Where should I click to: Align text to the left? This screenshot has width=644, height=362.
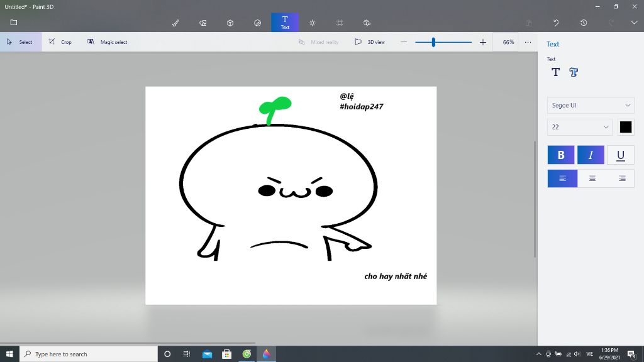point(562,178)
